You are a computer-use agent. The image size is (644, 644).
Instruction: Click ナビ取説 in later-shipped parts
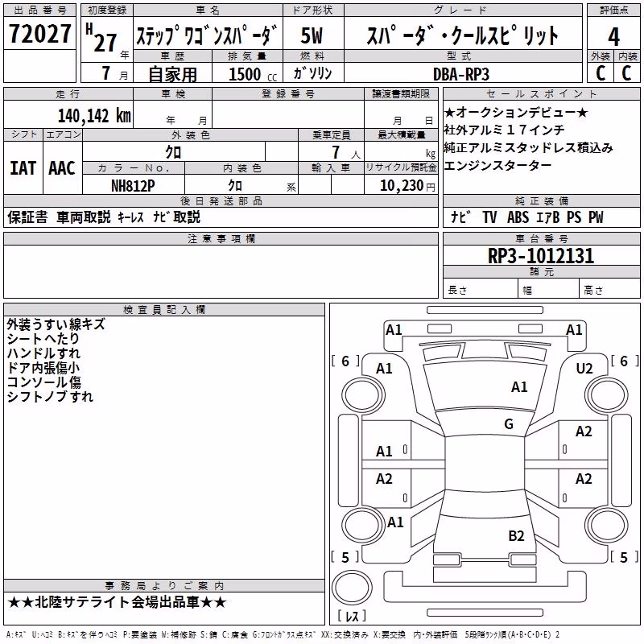click(176, 217)
